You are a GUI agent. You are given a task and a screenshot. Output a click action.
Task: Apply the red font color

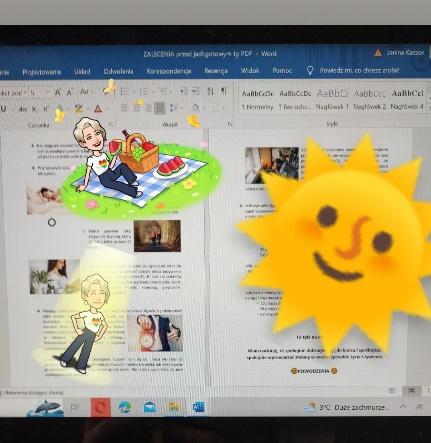coord(97,108)
